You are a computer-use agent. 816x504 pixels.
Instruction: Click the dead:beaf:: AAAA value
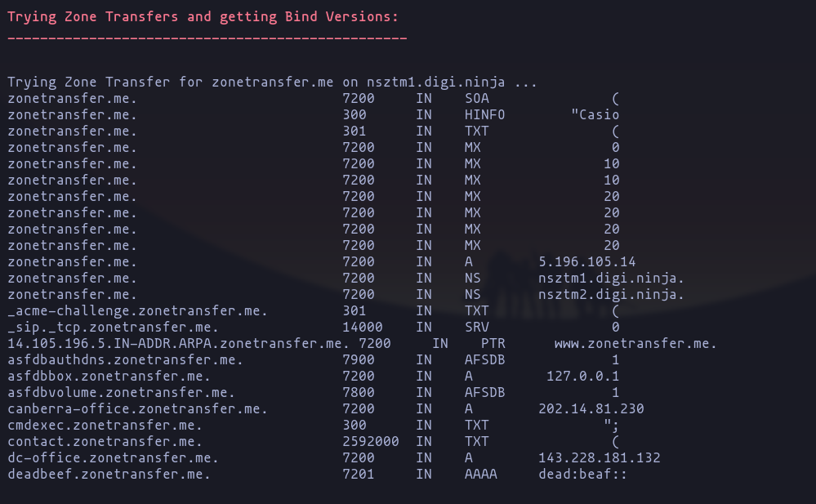tap(582, 474)
